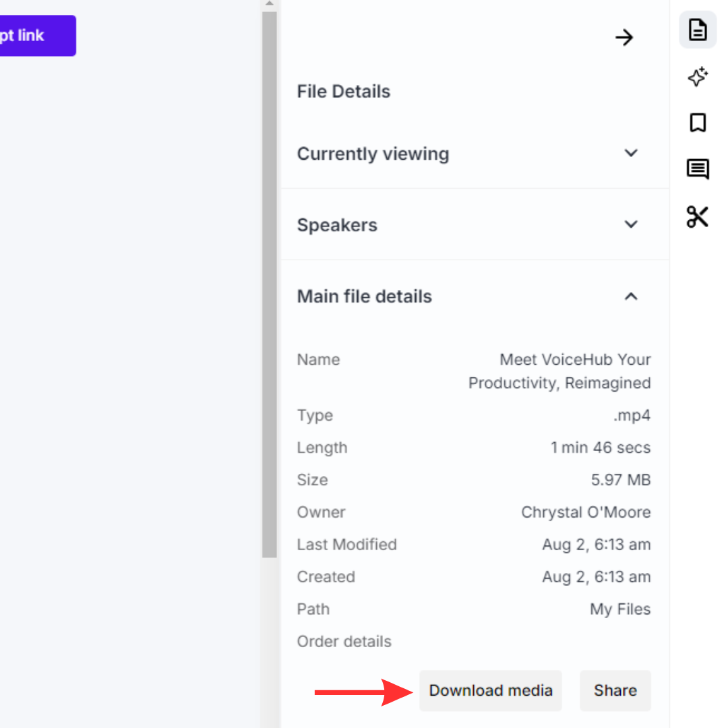Click the '1 min 46 secs' length value

pyautogui.click(x=601, y=448)
